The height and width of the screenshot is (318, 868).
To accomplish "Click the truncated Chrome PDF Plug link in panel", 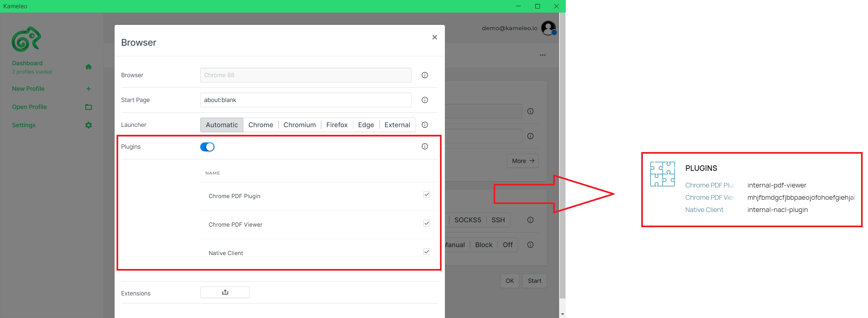I will (x=709, y=185).
